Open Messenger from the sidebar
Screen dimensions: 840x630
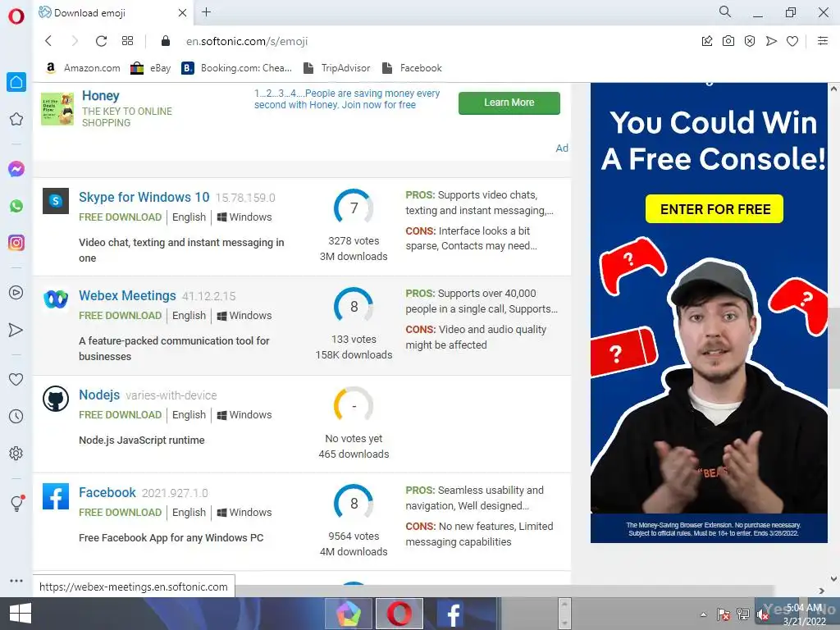[16, 169]
